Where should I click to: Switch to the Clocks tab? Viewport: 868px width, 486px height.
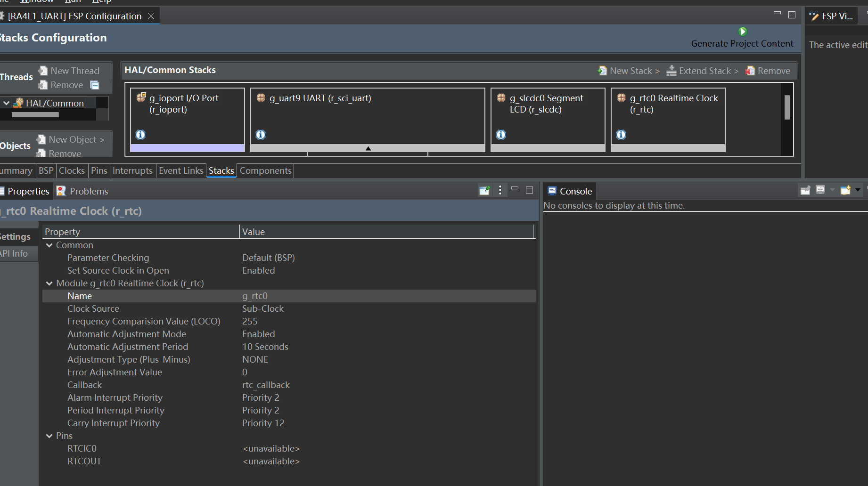pos(72,170)
